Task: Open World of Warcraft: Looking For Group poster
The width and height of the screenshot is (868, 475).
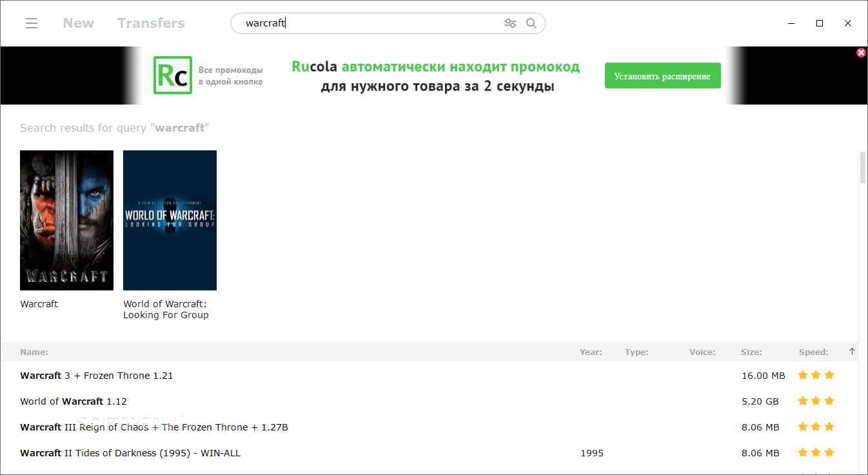Action: [x=170, y=220]
